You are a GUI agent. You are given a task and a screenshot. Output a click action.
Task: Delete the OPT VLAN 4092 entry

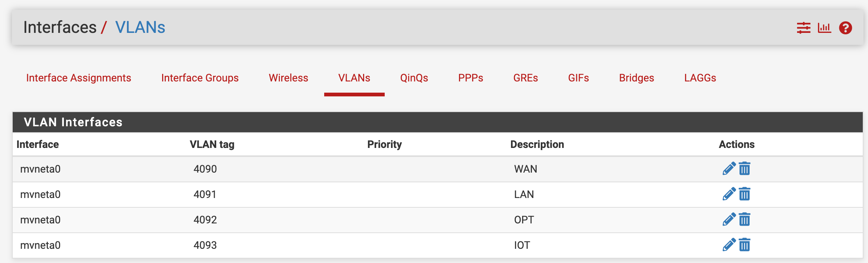click(744, 220)
